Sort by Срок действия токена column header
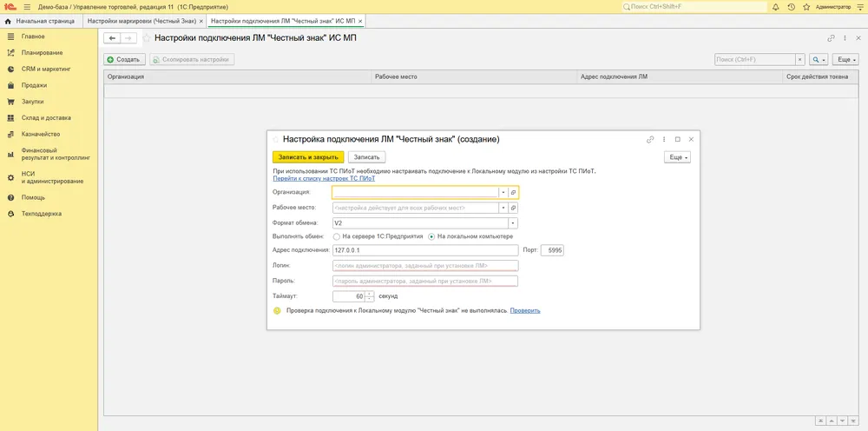Image resolution: width=868 pixels, height=431 pixels. pos(821,77)
